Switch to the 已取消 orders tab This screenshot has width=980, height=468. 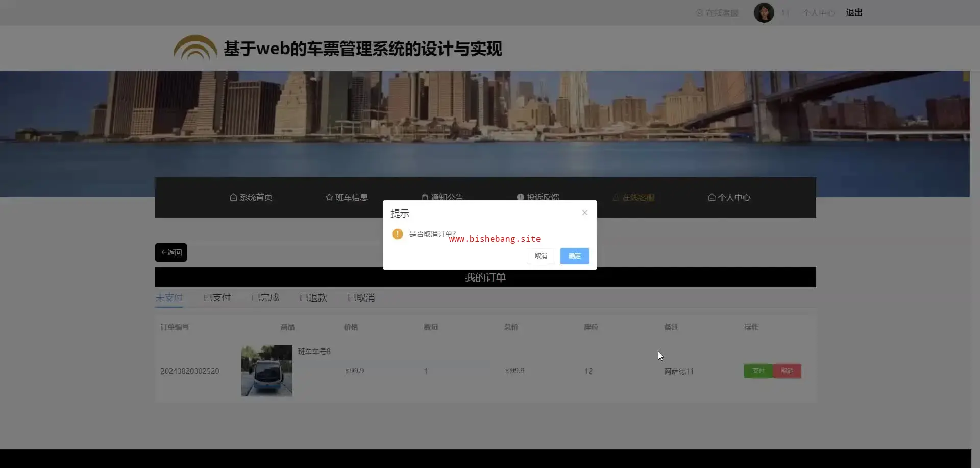(x=361, y=298)
